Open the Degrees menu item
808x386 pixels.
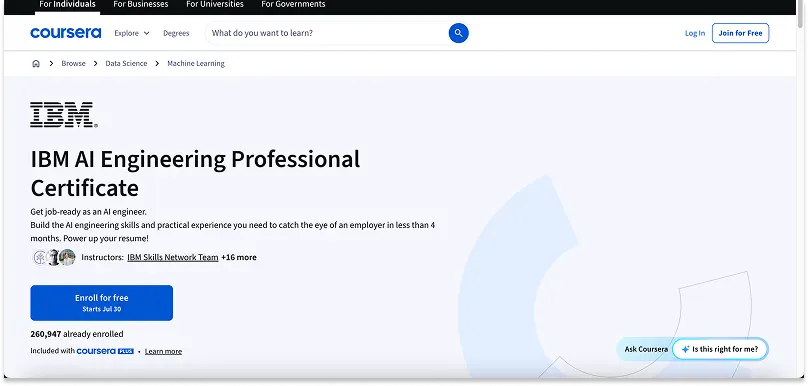coord(176,33)
